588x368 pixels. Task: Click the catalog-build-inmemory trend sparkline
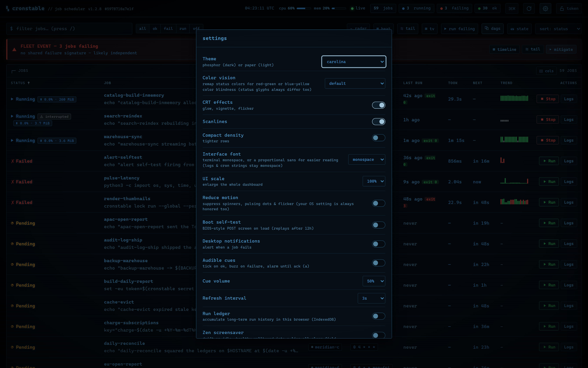coord(514,98)
